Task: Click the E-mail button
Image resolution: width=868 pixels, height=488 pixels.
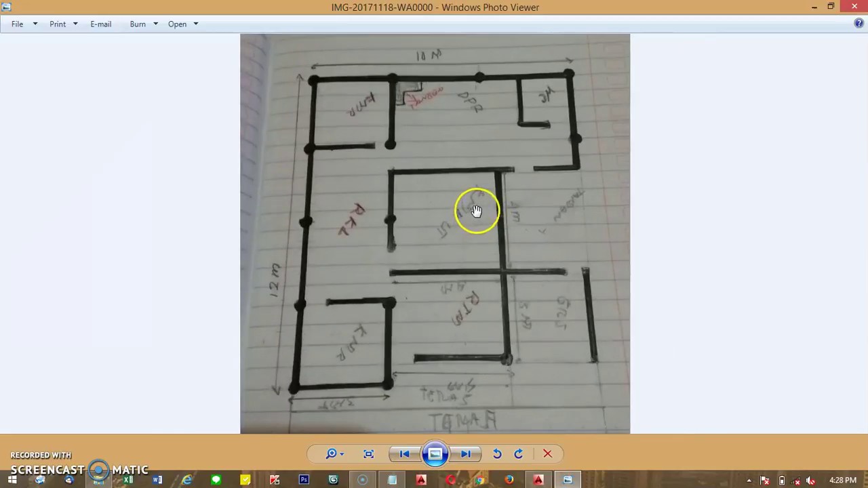Action: click(100, 24)
